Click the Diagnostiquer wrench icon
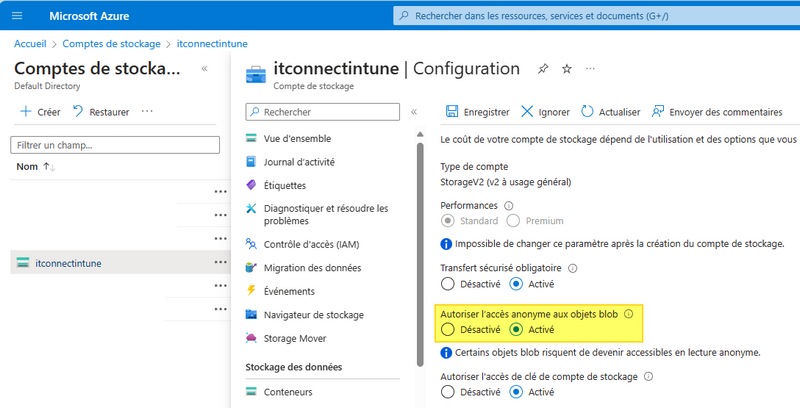This screenshot has height=408, width=800. click(x=251, y=208)
